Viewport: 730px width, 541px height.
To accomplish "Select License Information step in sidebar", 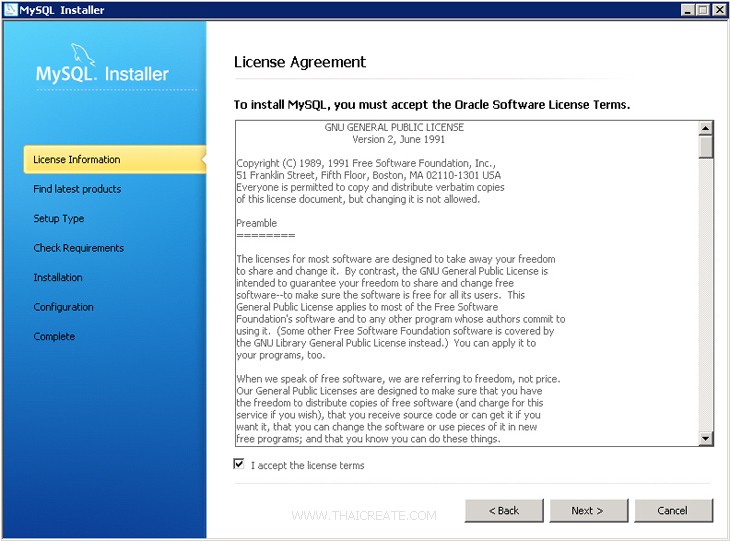I will click(x=115, y=159).
